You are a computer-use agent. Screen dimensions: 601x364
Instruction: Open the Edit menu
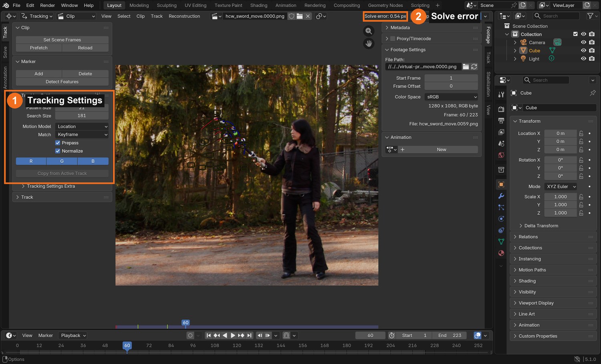tap(30, 5)
